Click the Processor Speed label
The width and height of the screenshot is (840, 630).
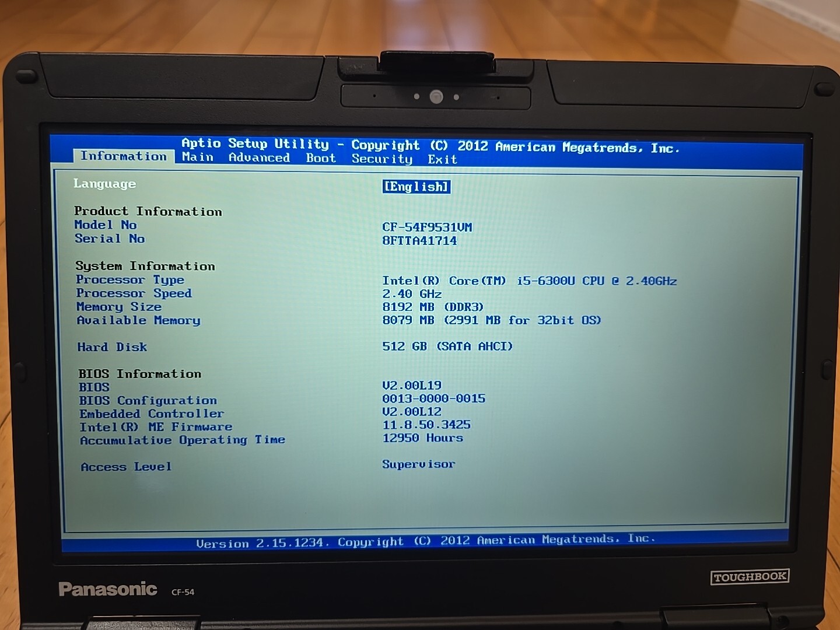pos(134,293)
